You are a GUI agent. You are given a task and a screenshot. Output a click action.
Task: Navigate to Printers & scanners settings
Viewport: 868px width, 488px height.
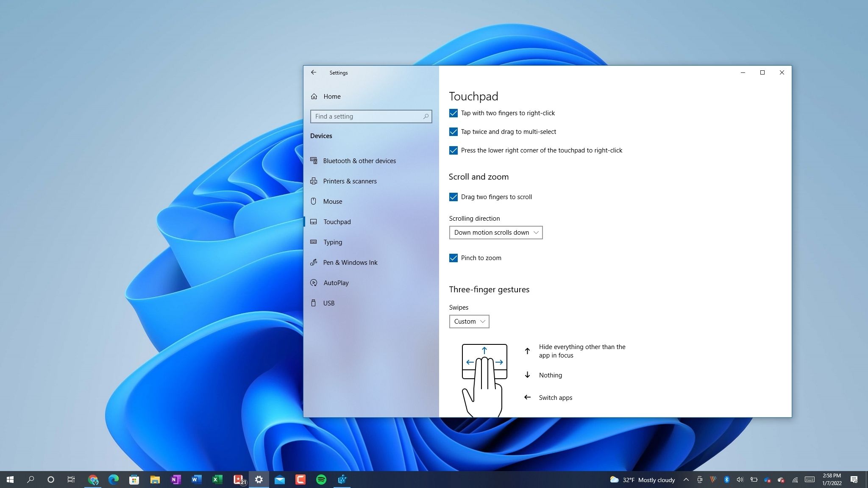[350, 181]
